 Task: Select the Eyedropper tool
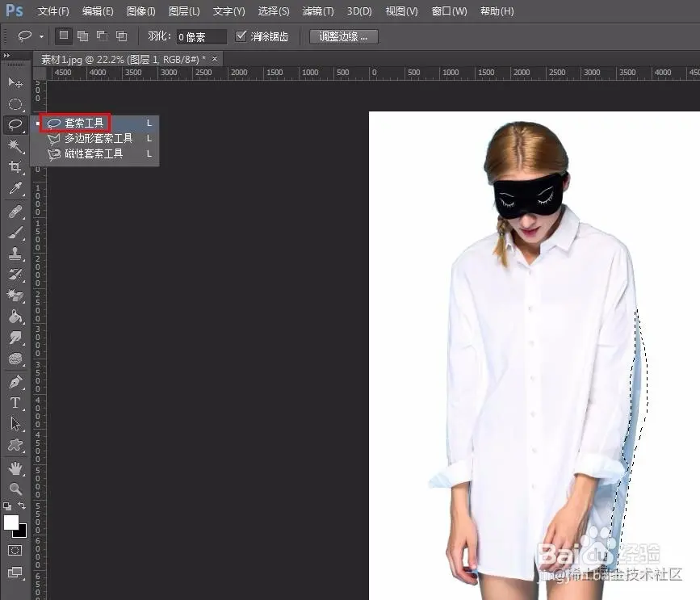tap(15, 189)
